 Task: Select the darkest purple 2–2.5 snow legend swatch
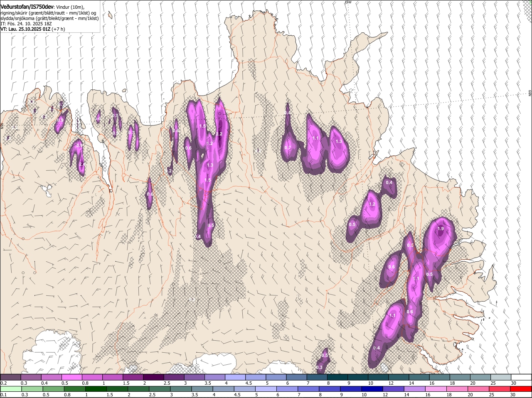click(154, 377)
